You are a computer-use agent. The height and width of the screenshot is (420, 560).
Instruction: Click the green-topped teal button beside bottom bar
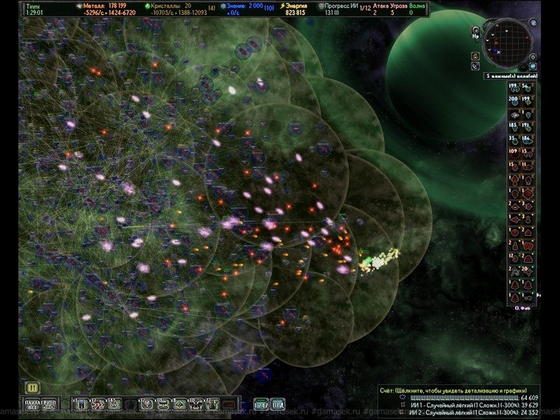coord(261,405)
